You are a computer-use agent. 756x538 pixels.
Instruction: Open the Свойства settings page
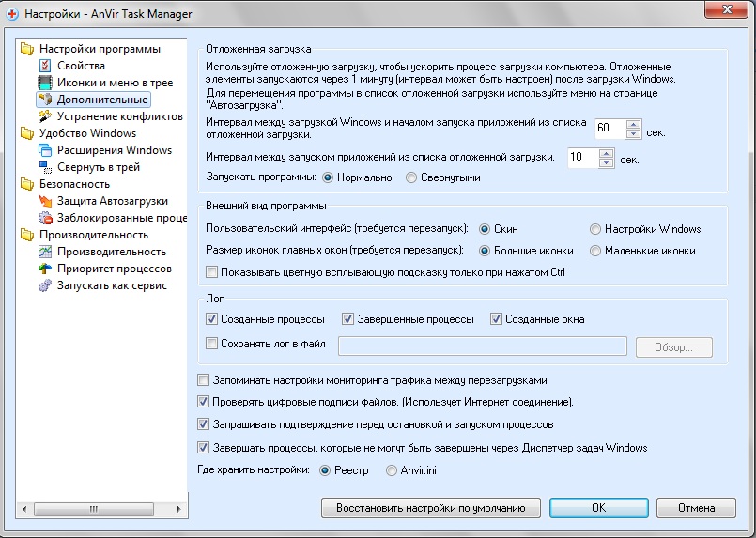81,66
